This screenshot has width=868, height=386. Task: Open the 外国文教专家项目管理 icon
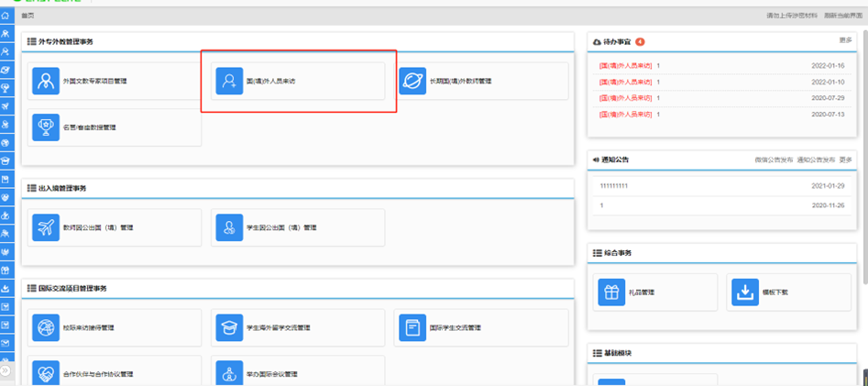pyautogui.click(x=46, y=82)
